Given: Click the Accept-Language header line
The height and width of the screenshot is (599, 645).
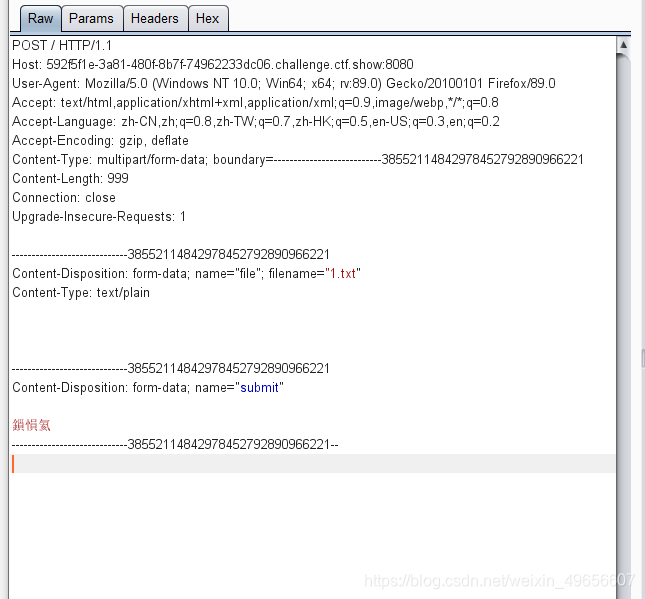Looking at the screenshot, I should point(256,122).
